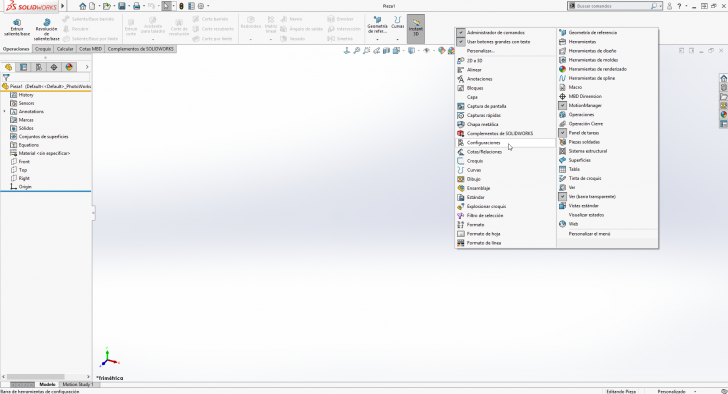Select the Modelo bottom tab

coord(47,384)
